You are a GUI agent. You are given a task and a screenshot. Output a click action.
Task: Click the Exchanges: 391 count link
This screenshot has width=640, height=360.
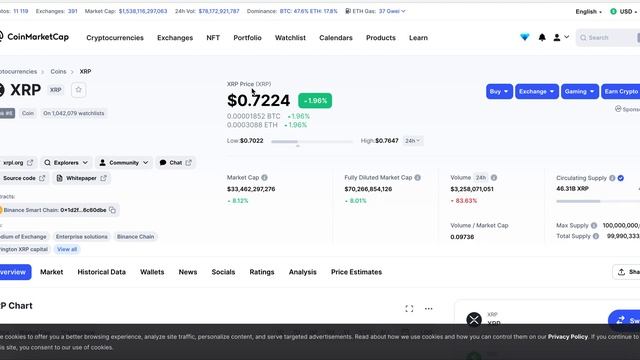tap(56, 11)
